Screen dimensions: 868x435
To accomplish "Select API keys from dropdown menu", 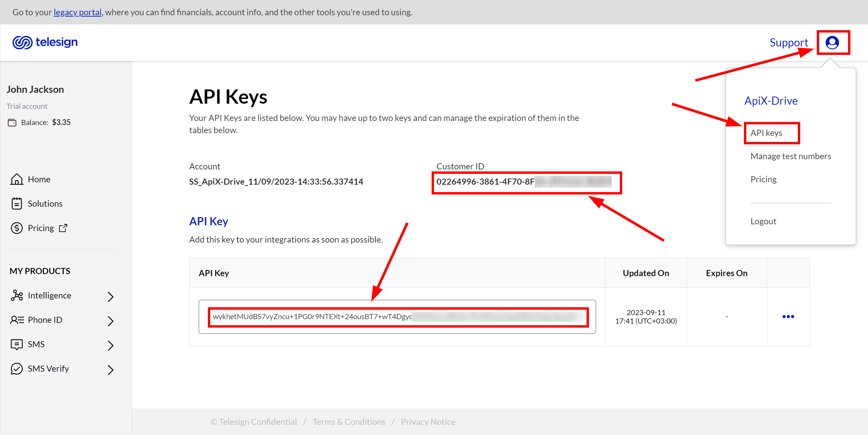I will (766, 132).
